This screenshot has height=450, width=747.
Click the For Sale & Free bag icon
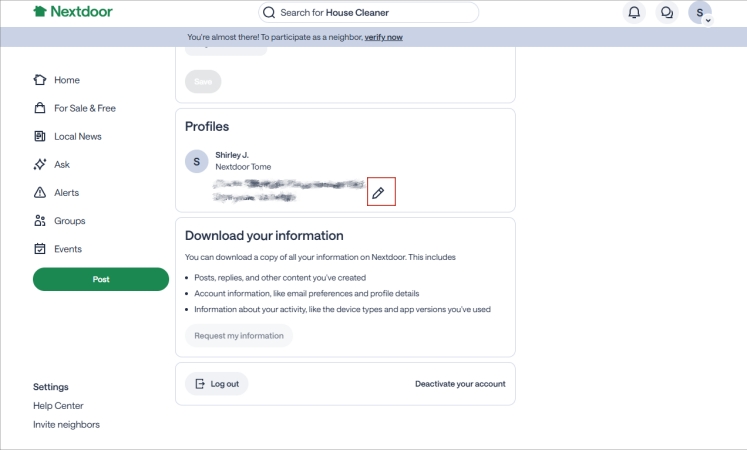(x=40, y=108)
